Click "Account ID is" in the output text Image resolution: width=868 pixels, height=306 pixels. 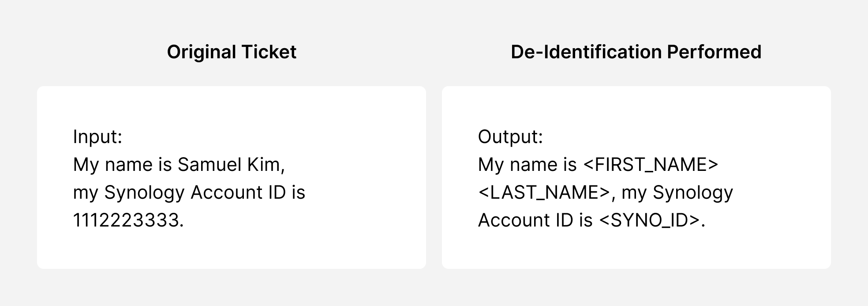click(535, 220)
